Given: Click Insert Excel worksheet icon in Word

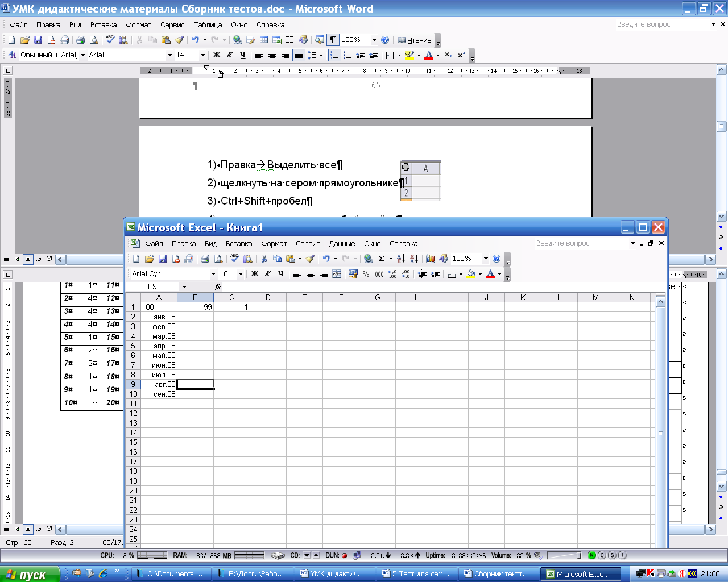Looking at the screenshot, I should tap(277, 40).
